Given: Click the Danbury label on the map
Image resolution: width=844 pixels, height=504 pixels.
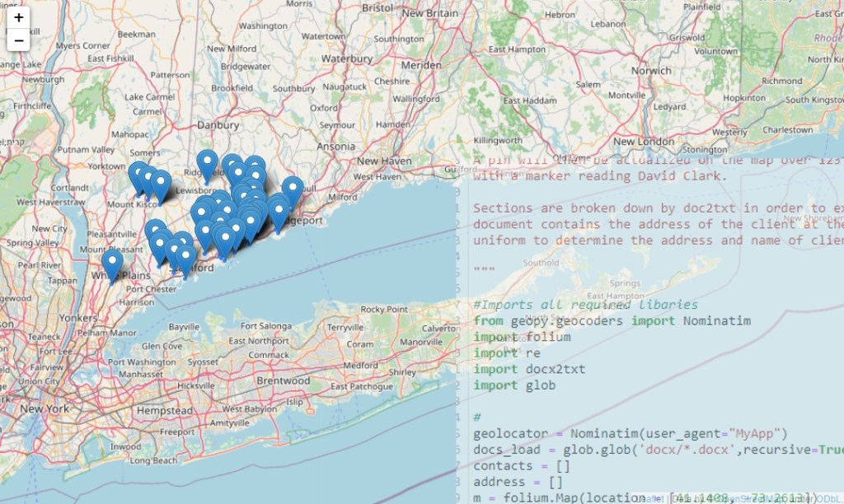Looking at the screenshot, I should coord(218,125).
